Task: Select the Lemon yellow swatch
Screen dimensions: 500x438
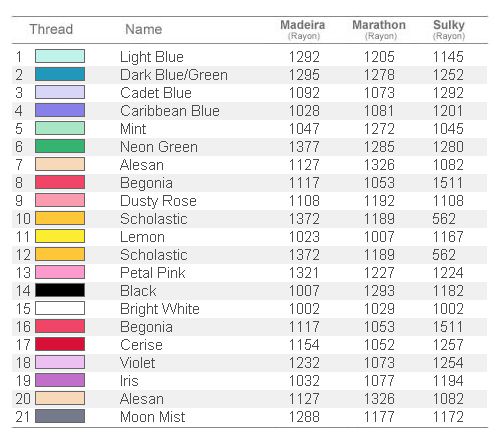Action: tap(60, 236)
